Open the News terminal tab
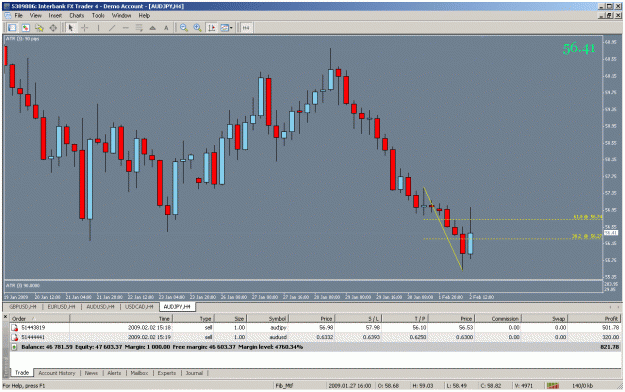This screenshot has height=392, width=625. tap(91, 373)
